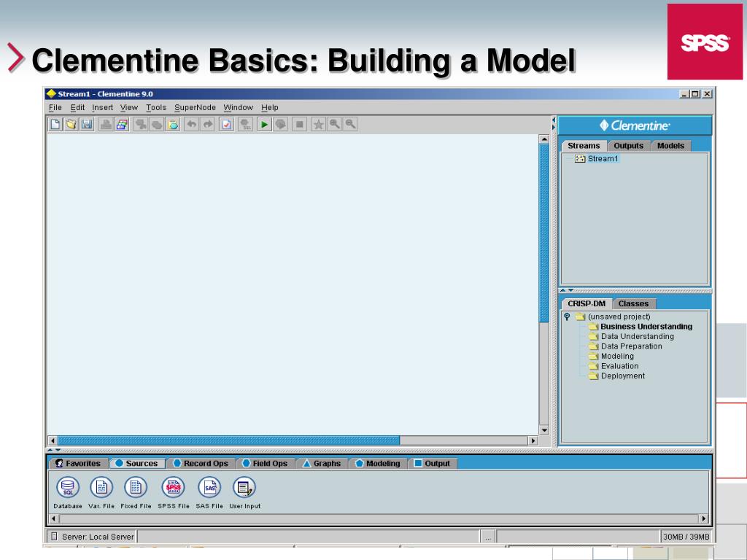Click the Stream1 icon in the Streams list
This screenshot has width=747, height=560.
coord(580,158)
